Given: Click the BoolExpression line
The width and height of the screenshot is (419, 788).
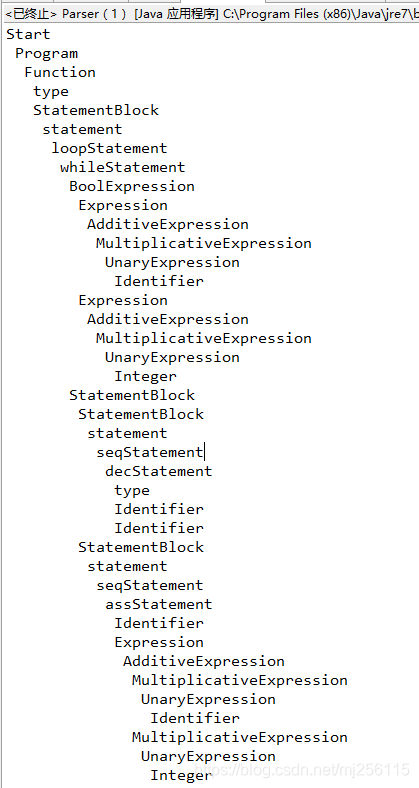Looking at the screenshot, I should 132,186.
